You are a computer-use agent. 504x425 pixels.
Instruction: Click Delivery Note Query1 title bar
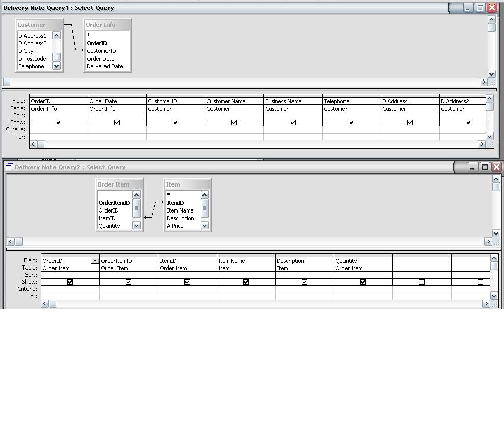pos(225,8)
